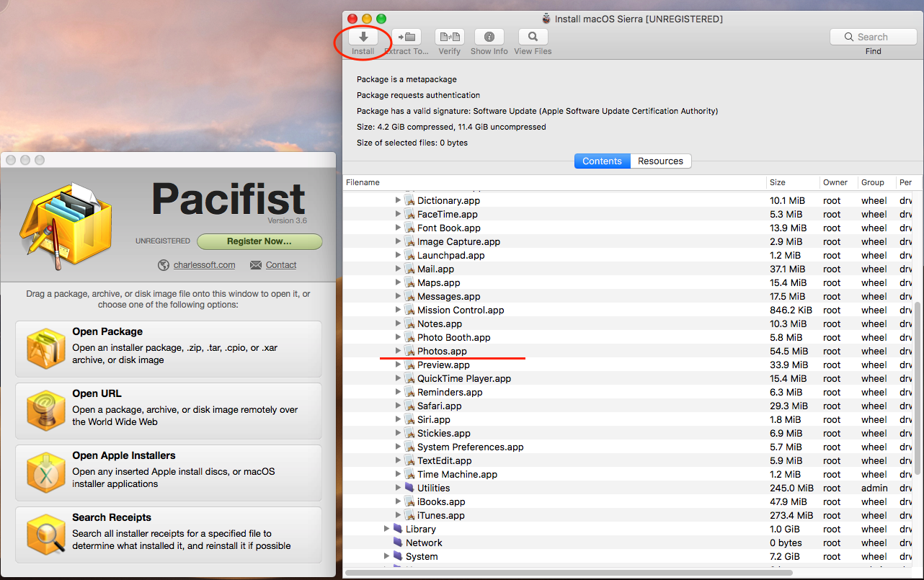
Task: Click the Open Apple Installers button
Action: point(169,473)
